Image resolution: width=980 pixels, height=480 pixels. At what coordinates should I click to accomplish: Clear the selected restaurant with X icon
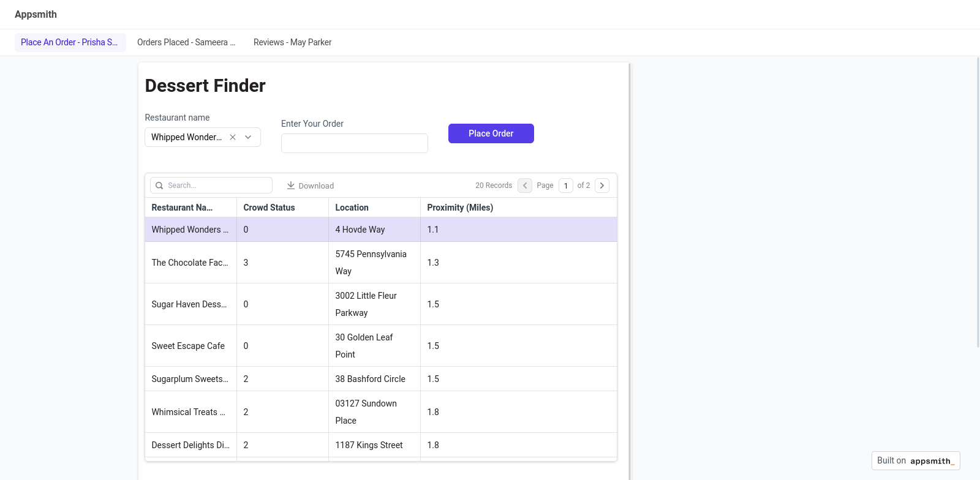coord(233,137)
